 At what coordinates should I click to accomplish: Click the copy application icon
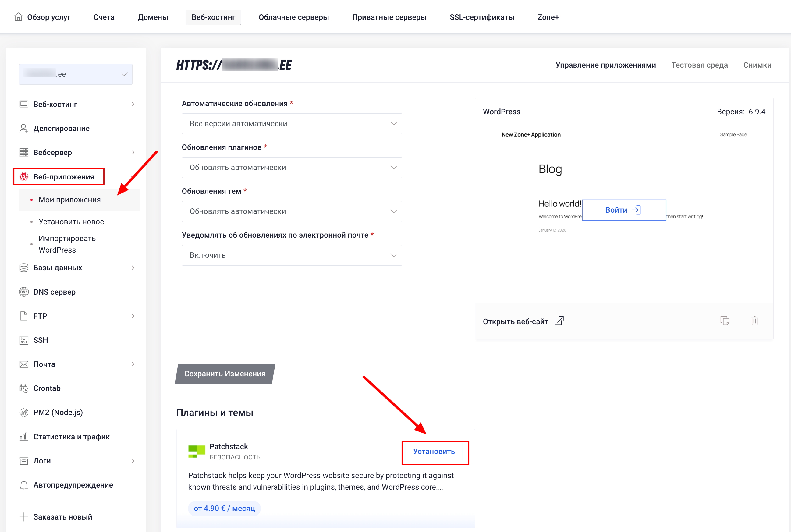725,321
